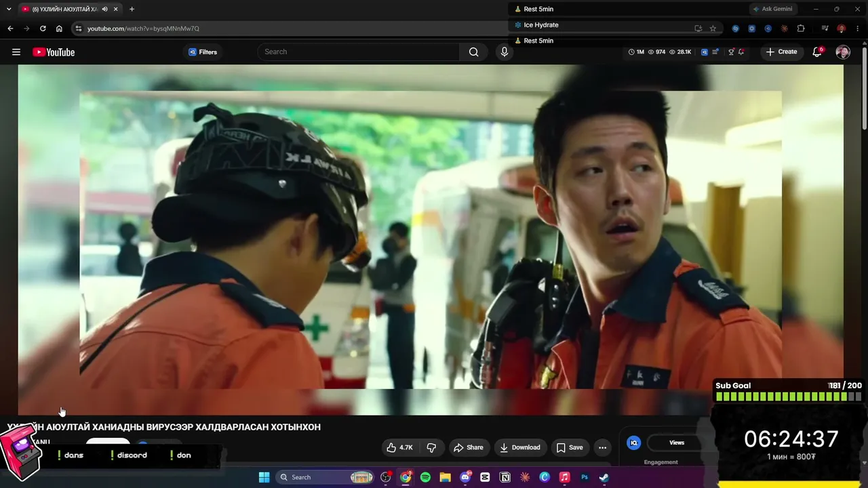This screenshot has height=488, width=868.
Task: Open the Chrome extensions puzzle menu
Action: coord(801,28)
